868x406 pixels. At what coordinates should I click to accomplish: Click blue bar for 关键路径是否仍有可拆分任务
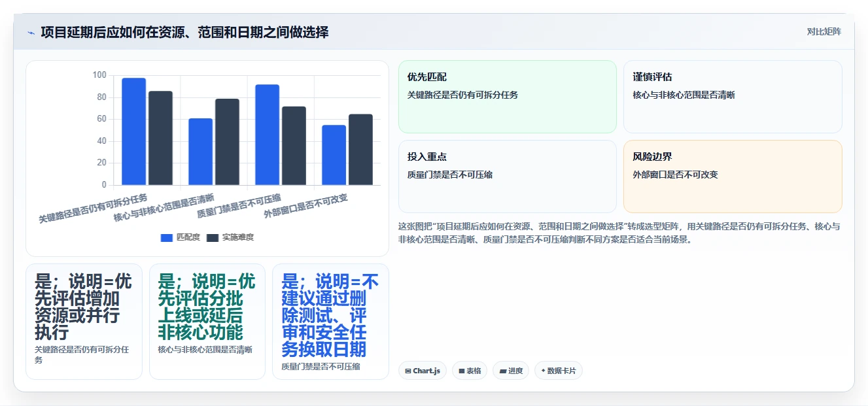click(x=134, y=131)
